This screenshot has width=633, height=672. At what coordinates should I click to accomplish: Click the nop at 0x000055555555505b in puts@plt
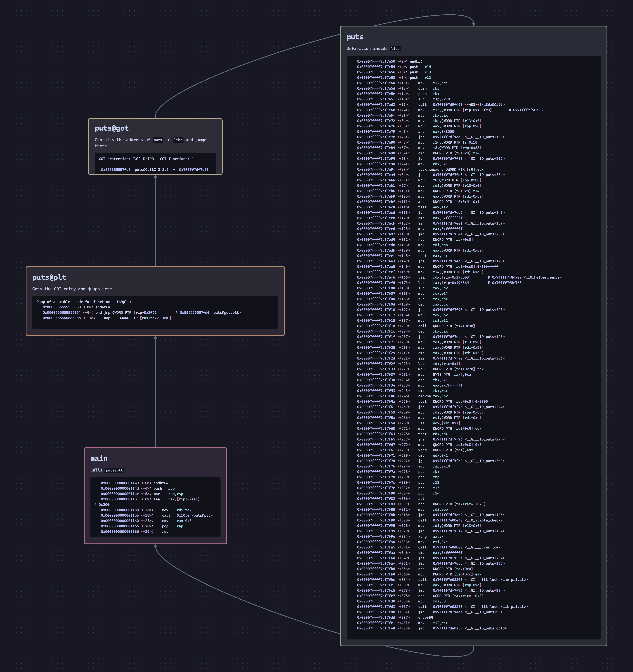click(137, 318)
